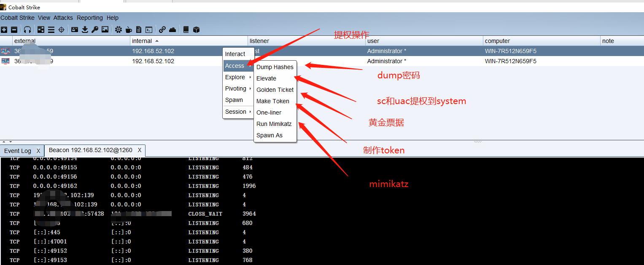Close the Beacon 192.168.52.102@1260 tab

140,150
